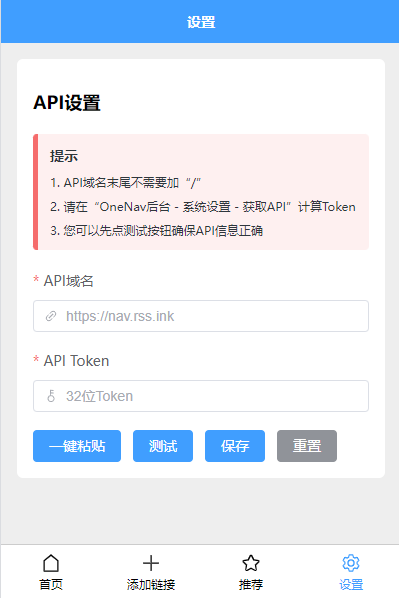Screen dimensions: 399x598
Task: Focus the 32位Token input field
Action: pyautogui.click(x=201, y=396)
